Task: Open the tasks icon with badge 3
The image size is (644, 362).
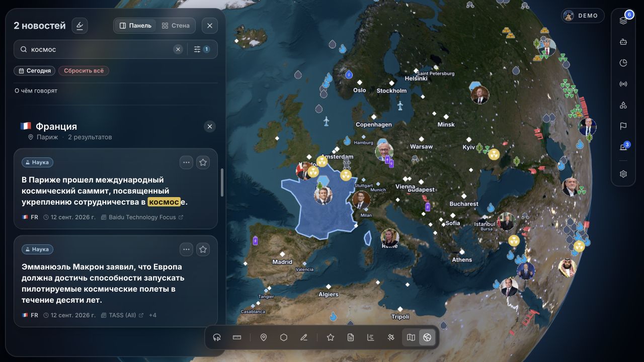Action: 623,147
